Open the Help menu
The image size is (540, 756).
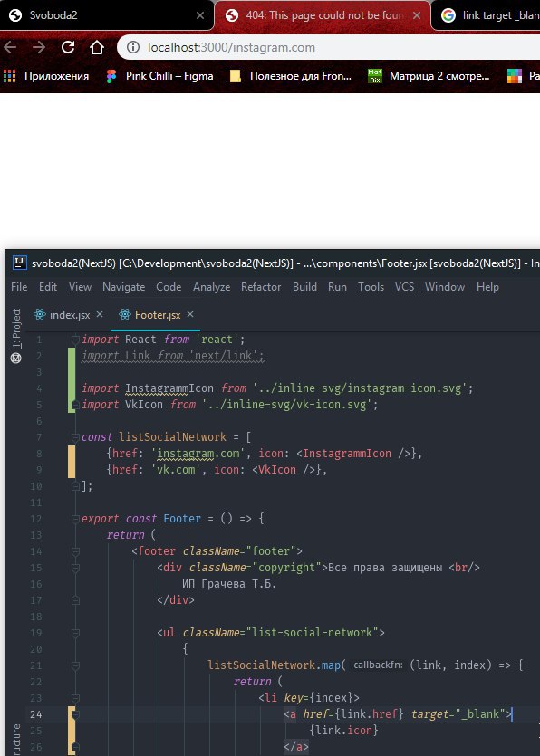pos(487,287)
